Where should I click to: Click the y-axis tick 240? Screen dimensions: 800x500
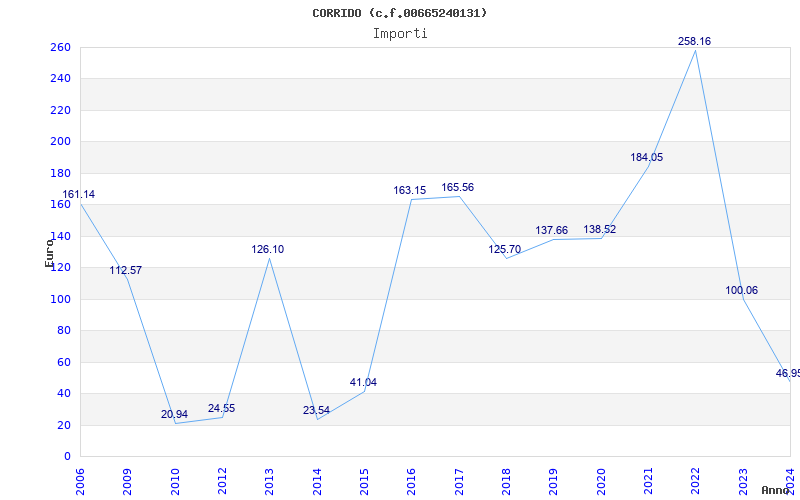[x=60, y=79]
